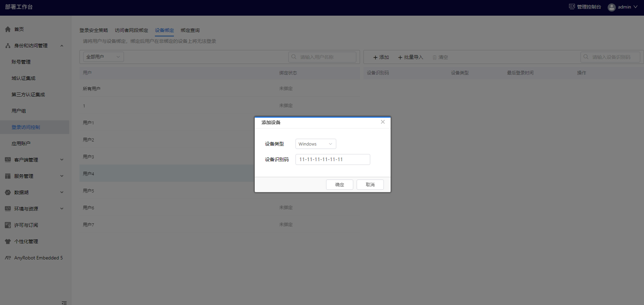The width and height of the screenshot is (644, 305).
Task: Click the 服务管理 sidebar icon
Action: pos(8,176)
